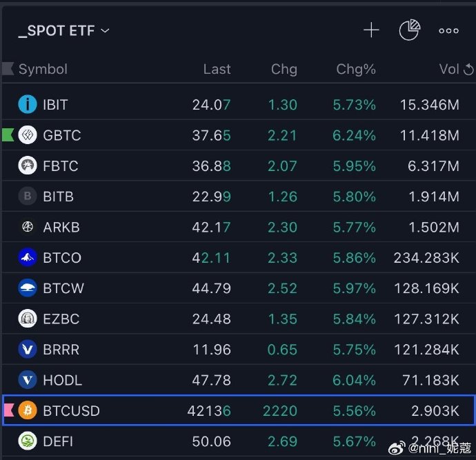Click HODL last price 47.78
Screen dimensions: 476x460
point(212,380)
